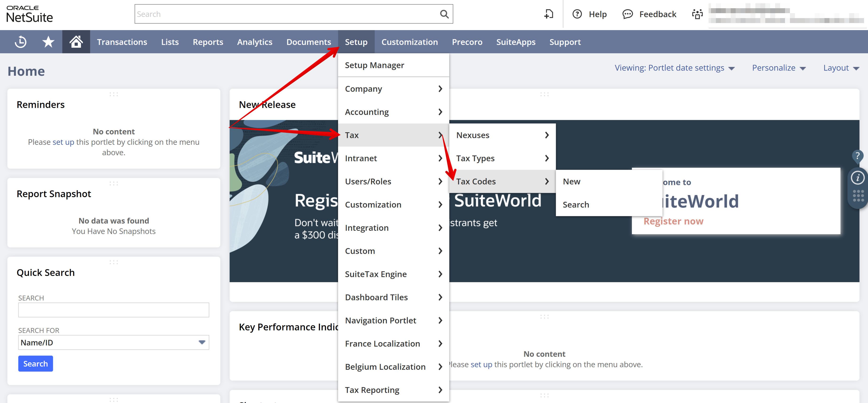Open the Setup menu
868x403 pixels.
(356, 42)
